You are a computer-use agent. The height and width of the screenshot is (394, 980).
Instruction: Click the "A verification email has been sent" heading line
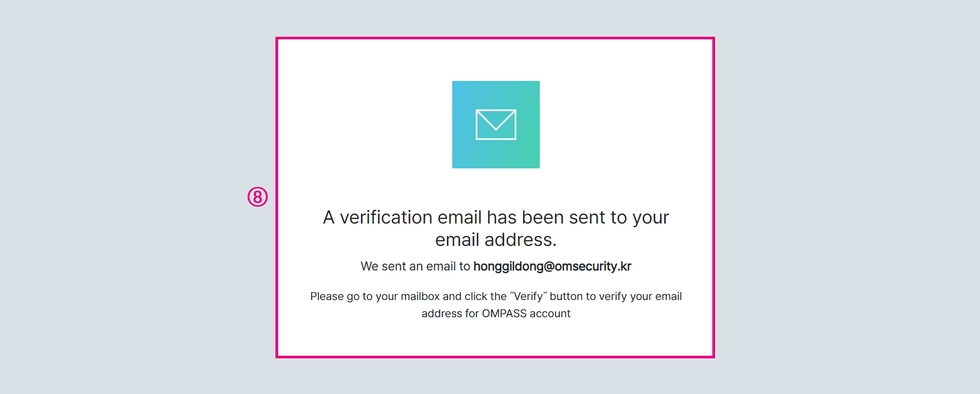tap(496, 217)
